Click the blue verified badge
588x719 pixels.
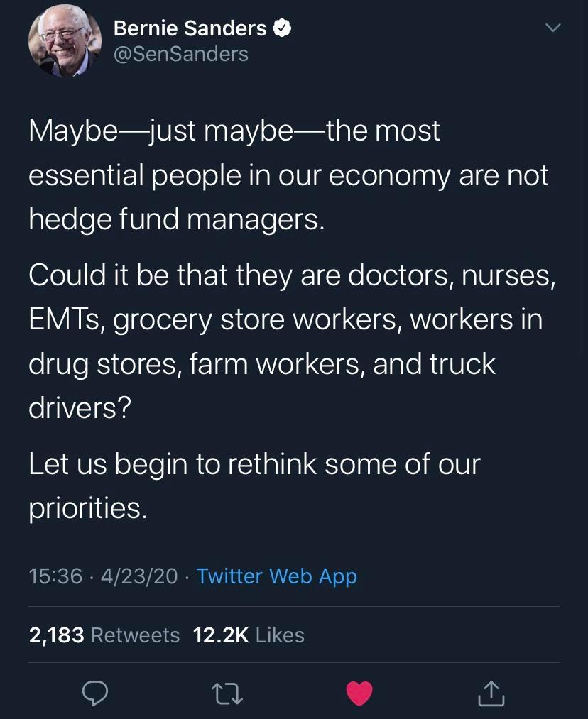click(x=283, y=28)
